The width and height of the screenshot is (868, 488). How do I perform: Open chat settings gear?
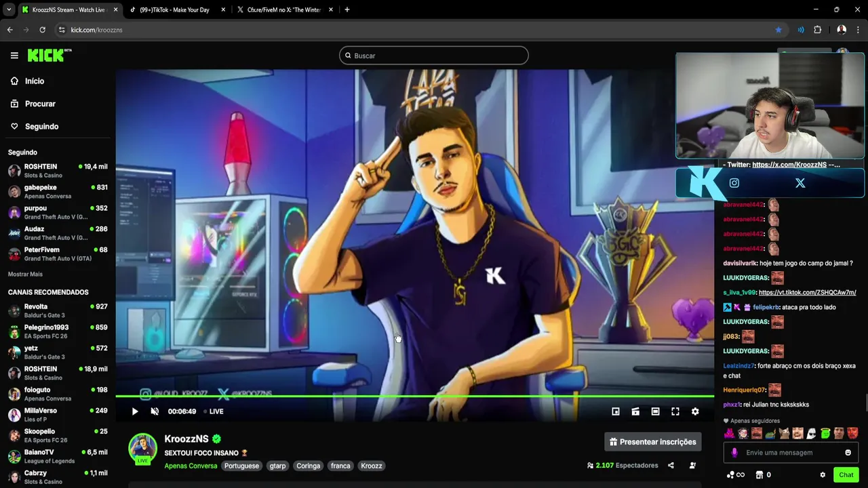823,475
